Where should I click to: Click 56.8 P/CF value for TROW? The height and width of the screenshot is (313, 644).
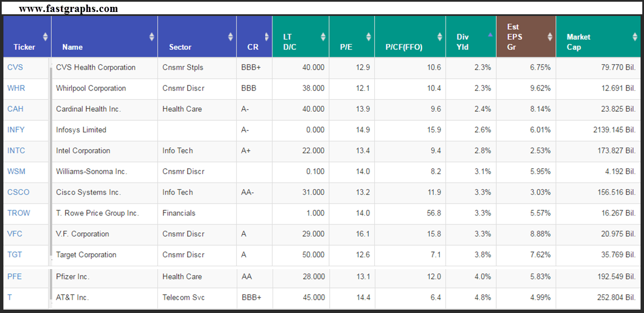tap(434, 213)
